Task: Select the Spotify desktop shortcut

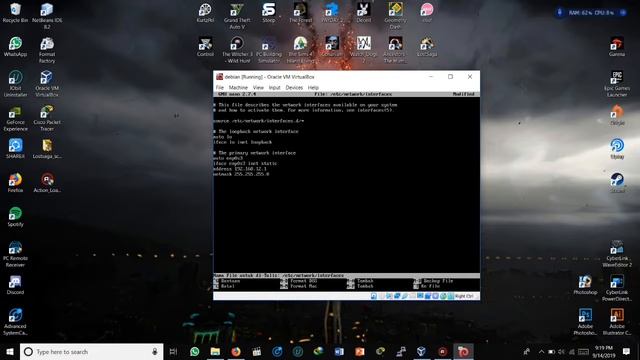Action: (x=15, y=216)
